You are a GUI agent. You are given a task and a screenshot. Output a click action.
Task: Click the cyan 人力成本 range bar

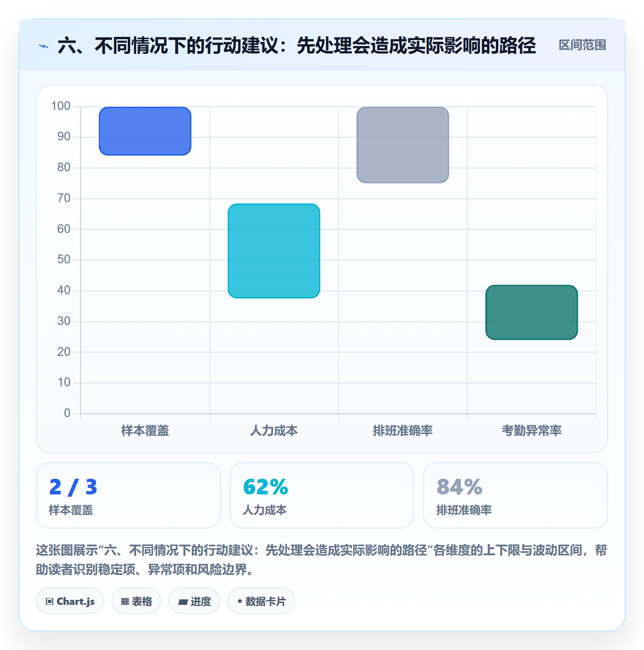click(274, 251)
